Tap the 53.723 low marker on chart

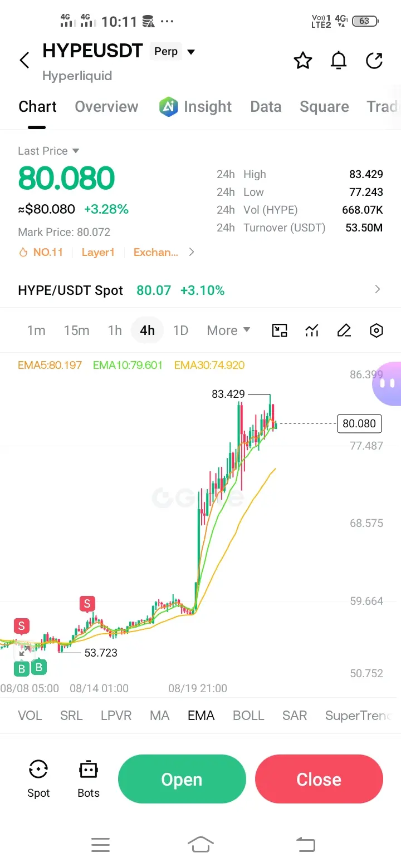click(x=101, y=653)
